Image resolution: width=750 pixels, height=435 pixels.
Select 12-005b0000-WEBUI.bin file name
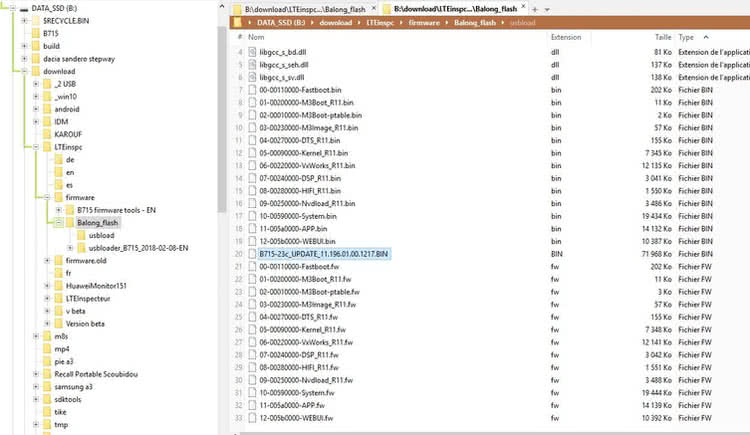297,241
